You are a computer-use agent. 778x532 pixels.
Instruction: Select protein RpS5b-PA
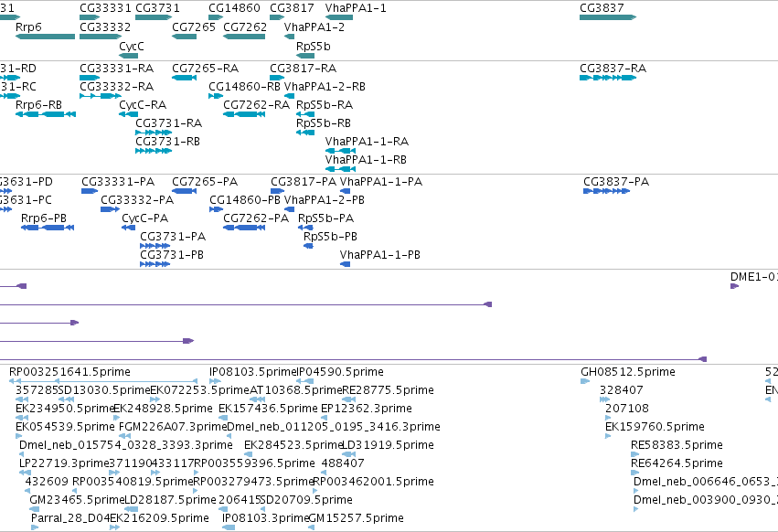[305, 228]
